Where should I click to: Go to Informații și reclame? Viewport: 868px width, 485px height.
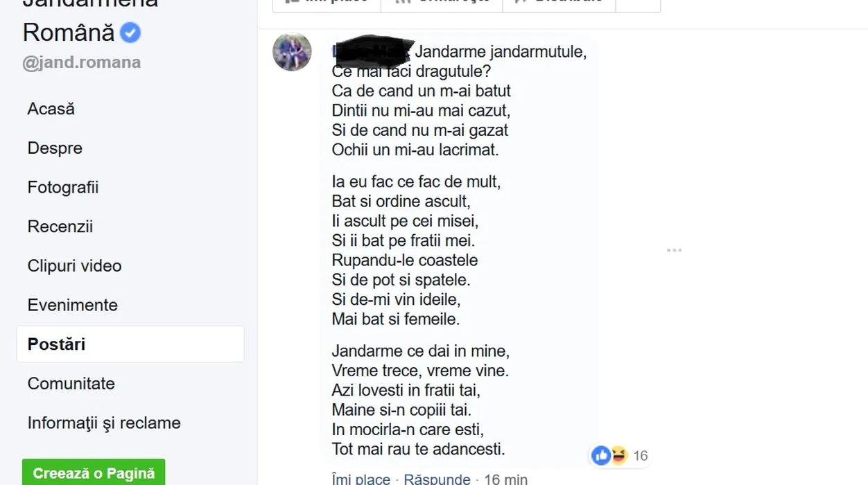tap(104, 423)
